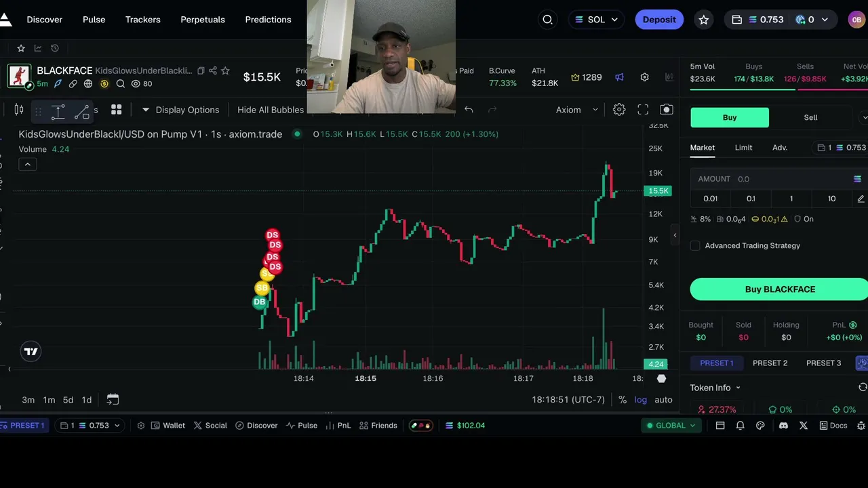Search the token with the small magnifier
The height and width of the screenshot is (488, 868).
click(121, 84)
